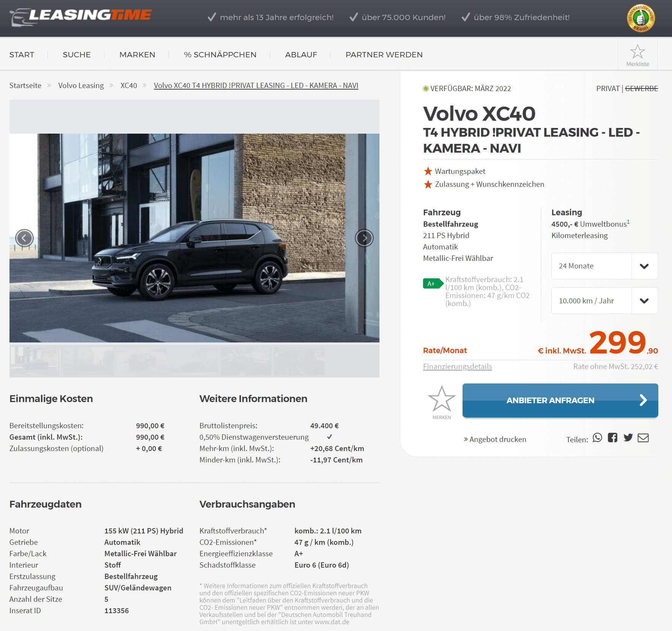The image size is (672, 631).
Task: Toggle the Merken star to save offer
Action: 442,402
